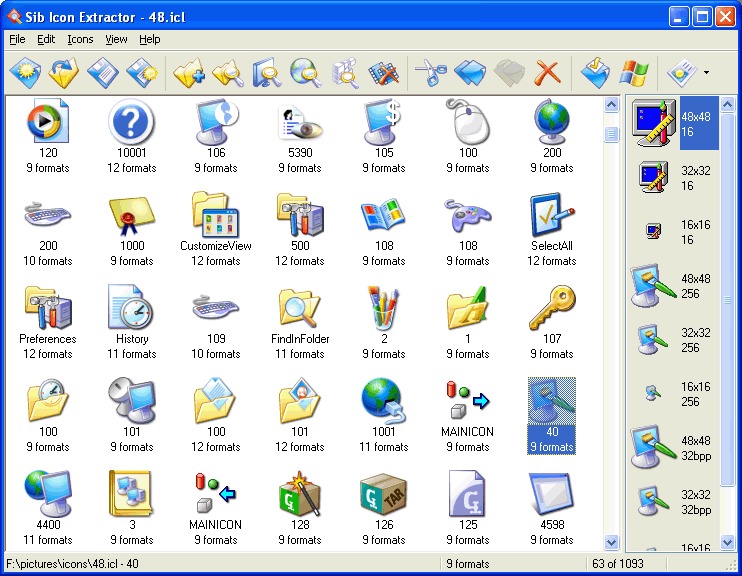Click the open folder with arrow toolbar icon
Image resolution: width=742 pixels, height=576 pixels.
click(x=64, y=73)
